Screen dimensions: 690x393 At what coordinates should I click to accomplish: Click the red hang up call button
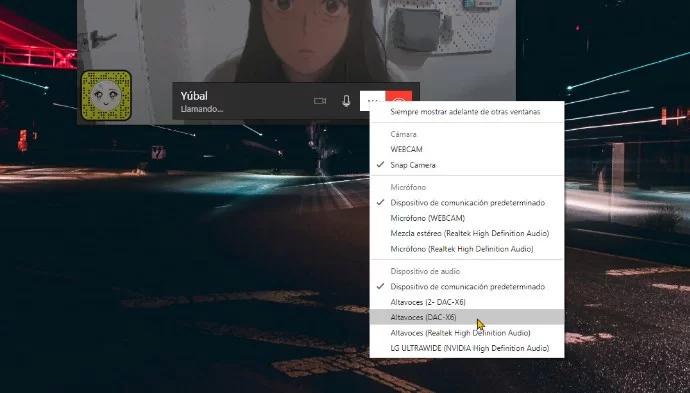399,97
